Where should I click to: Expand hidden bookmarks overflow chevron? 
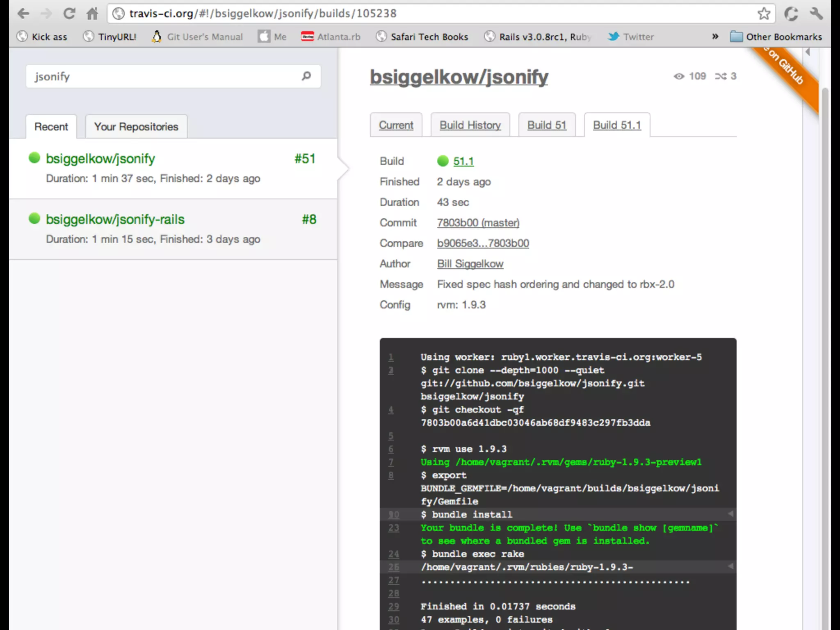pos(715,37)
